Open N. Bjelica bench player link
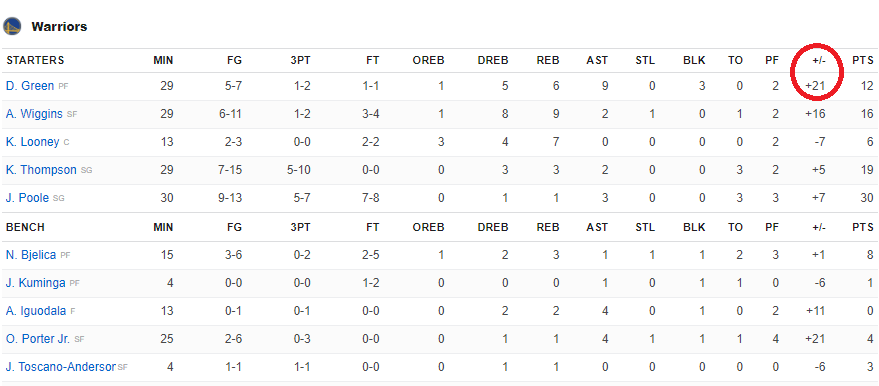 pyautogui.click(x=31, y=255)
